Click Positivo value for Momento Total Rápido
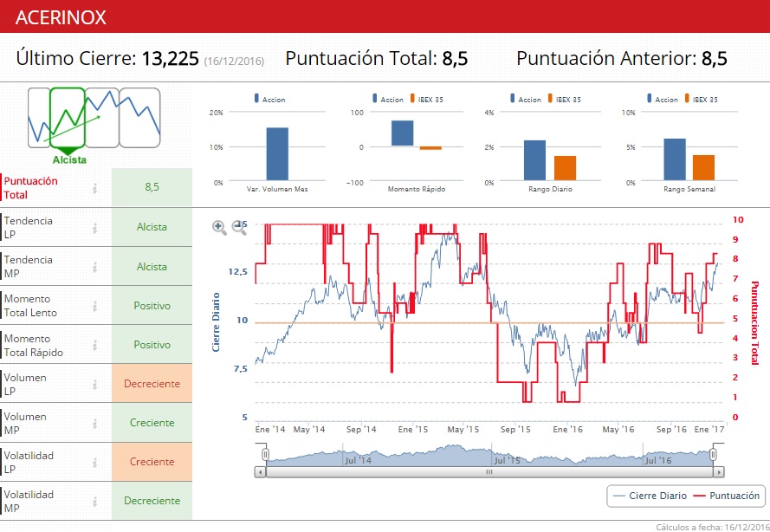This screenshot has height=532, width=770. pos(152,345)
